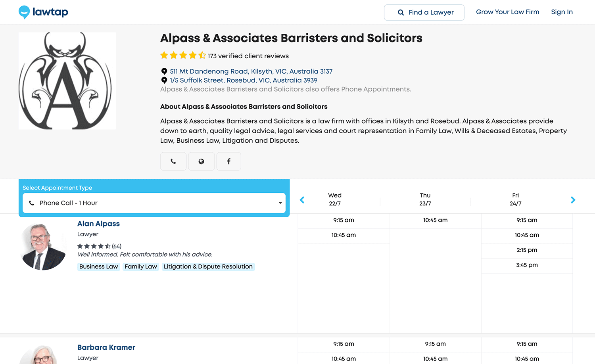
Task: Click the firm's star rating
Action: 183,56
